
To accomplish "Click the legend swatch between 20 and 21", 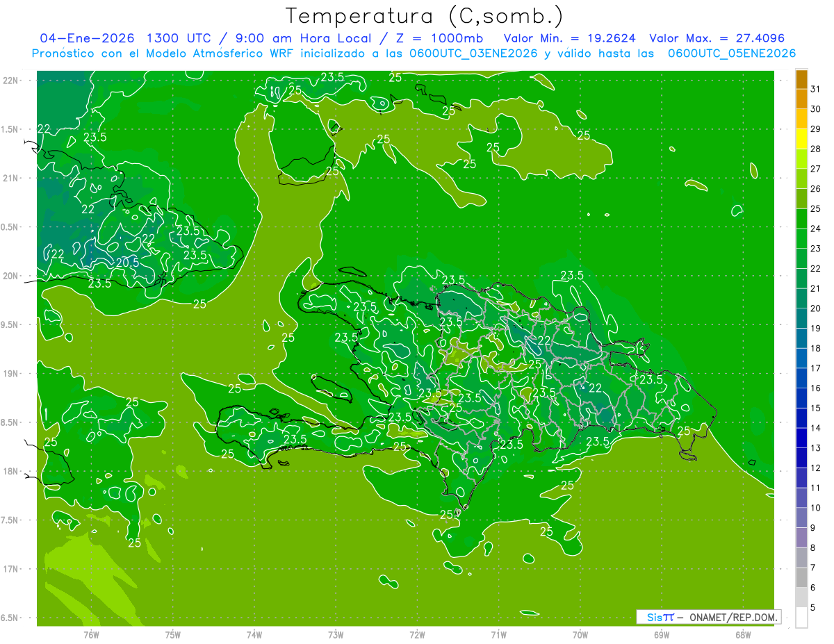I will (x=801, y=299).
